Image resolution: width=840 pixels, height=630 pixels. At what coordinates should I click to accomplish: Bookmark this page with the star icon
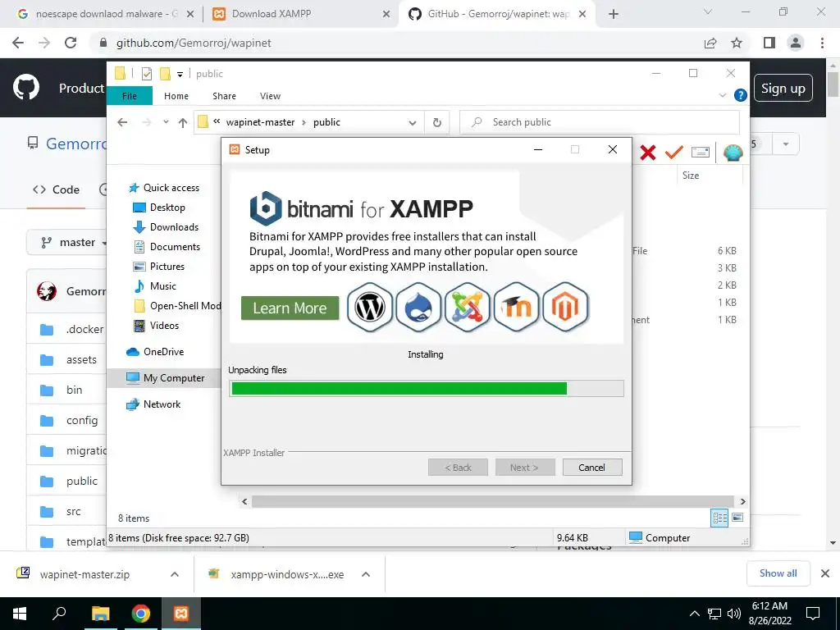click(x=737, y=43)
